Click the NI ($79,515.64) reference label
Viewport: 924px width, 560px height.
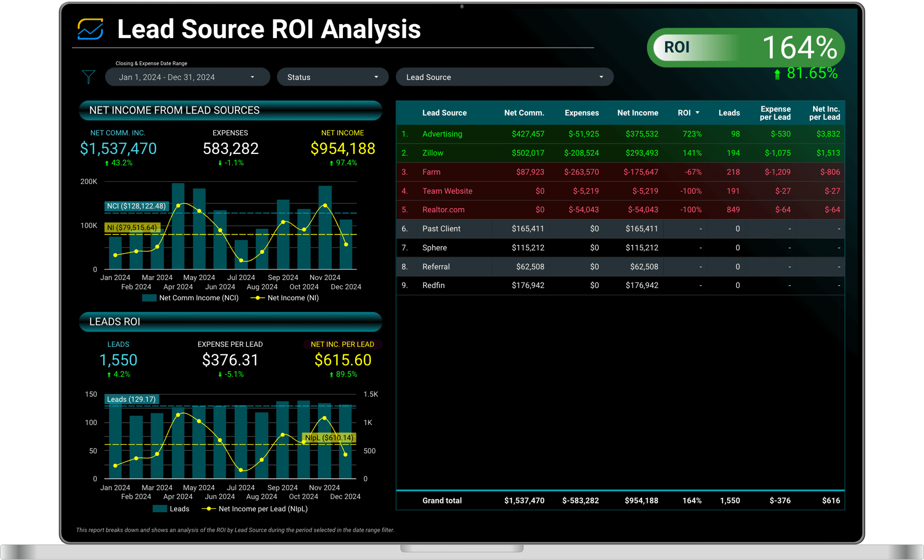tap(132, 228)
